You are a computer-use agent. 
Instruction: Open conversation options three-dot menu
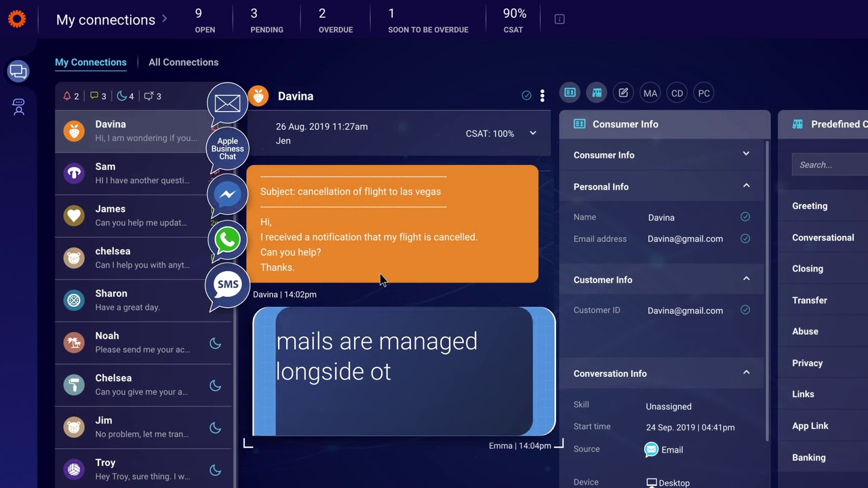542,96
